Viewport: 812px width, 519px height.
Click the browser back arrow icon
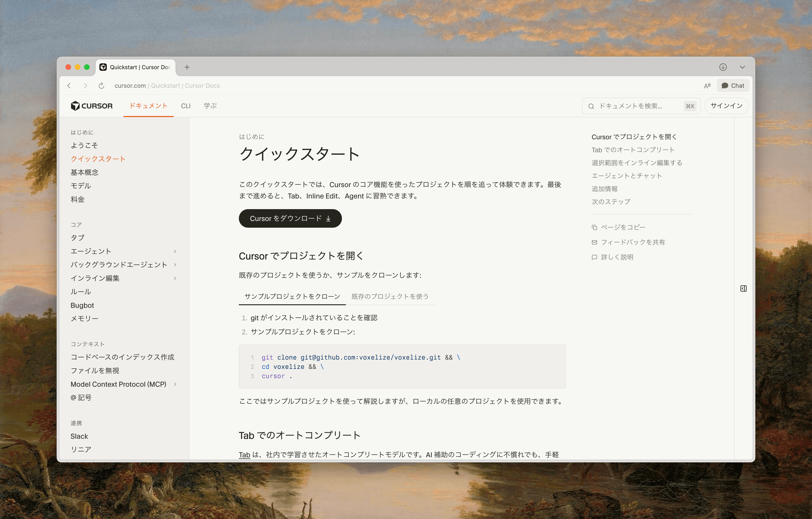point(69,86)
